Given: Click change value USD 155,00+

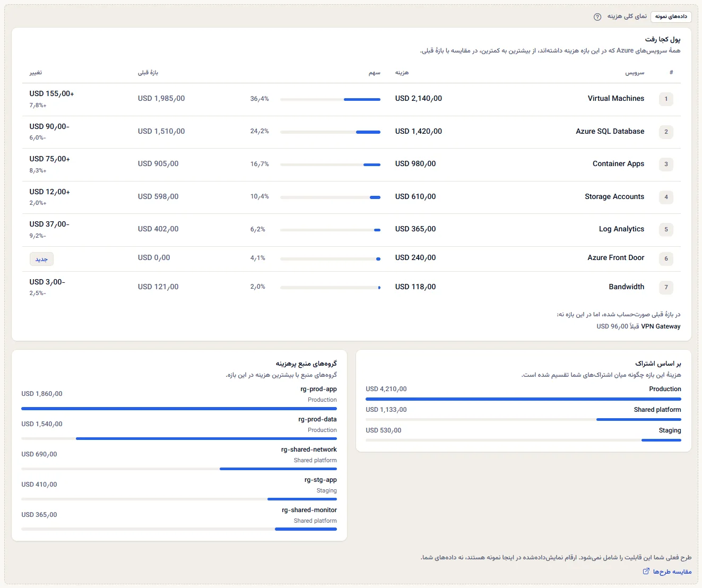Looking at the screenshot, I should click(52, 94).
